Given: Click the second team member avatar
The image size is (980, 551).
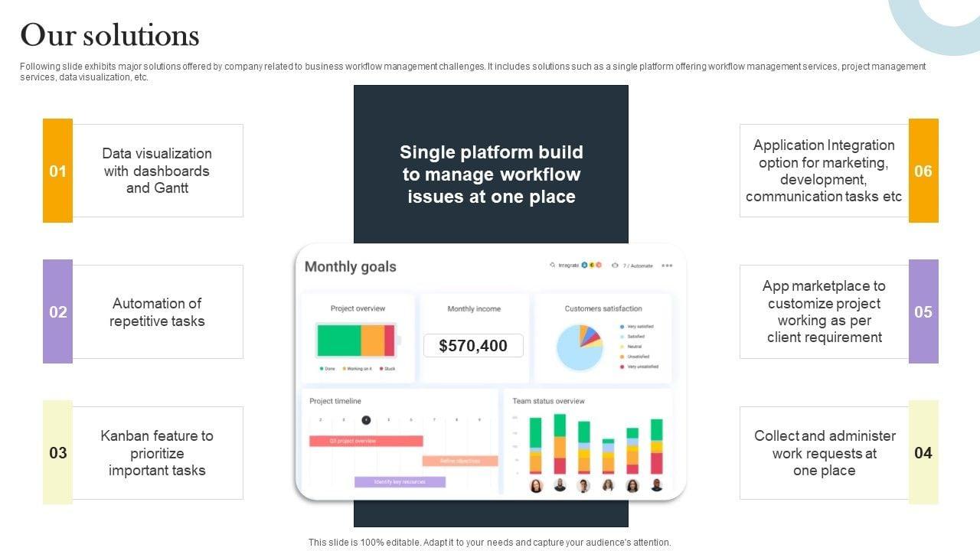Looking at the screenshot, I should (x=560, y=485).
